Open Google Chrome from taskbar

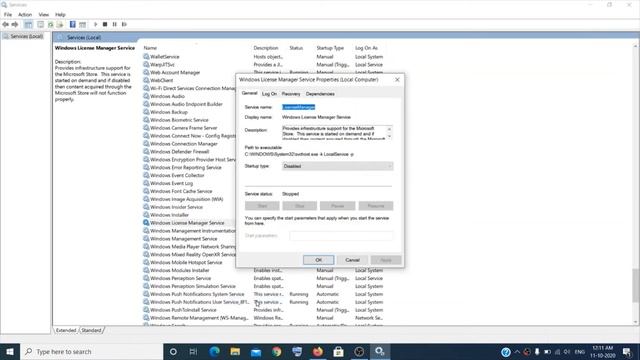276,351
